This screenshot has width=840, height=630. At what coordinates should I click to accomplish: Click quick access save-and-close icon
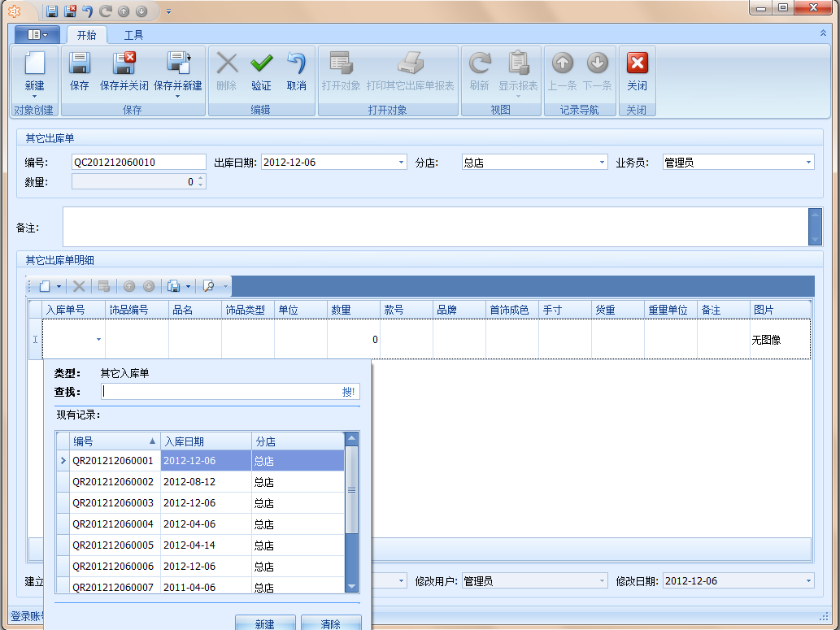(x=70, y=11)
